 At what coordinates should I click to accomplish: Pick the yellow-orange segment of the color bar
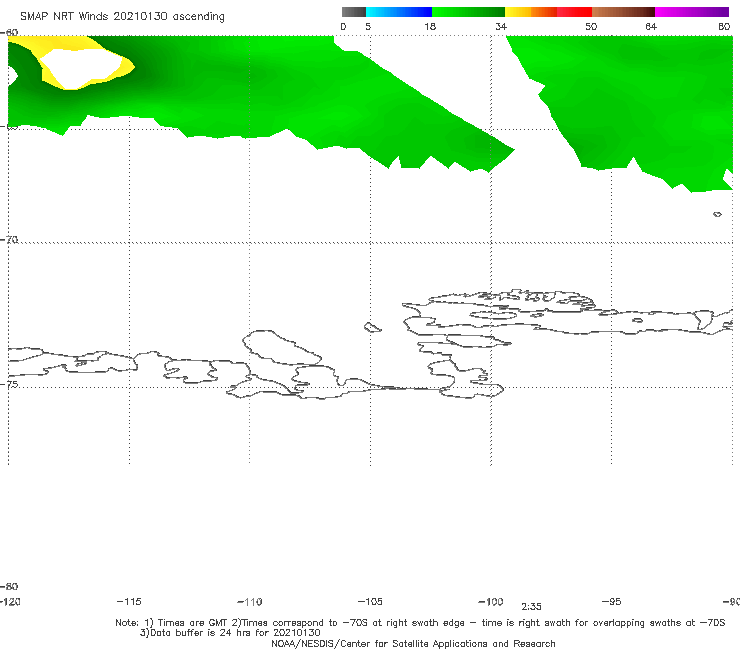coord(531,12)
